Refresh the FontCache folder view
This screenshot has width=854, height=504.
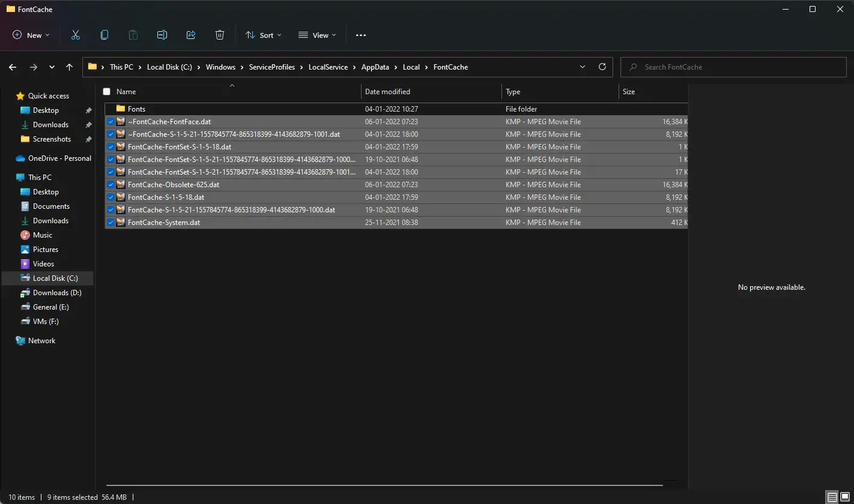pos(602,67)
